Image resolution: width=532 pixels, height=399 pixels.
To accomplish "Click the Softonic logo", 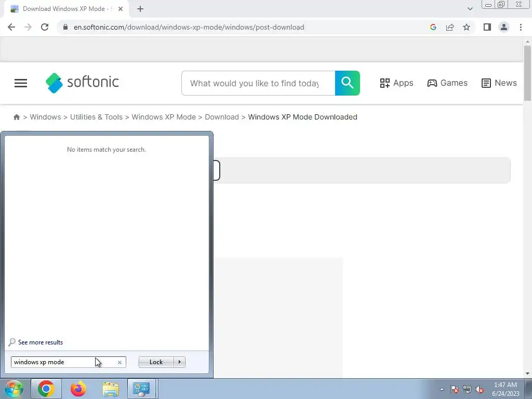I will [x=83, y=83].
